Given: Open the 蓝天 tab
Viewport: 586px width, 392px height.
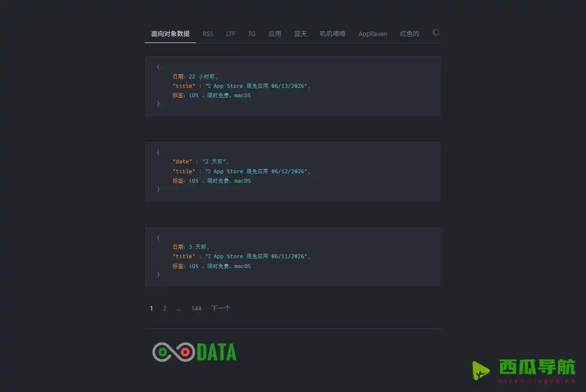Looking at the screenshot, I should click(300, 34).
